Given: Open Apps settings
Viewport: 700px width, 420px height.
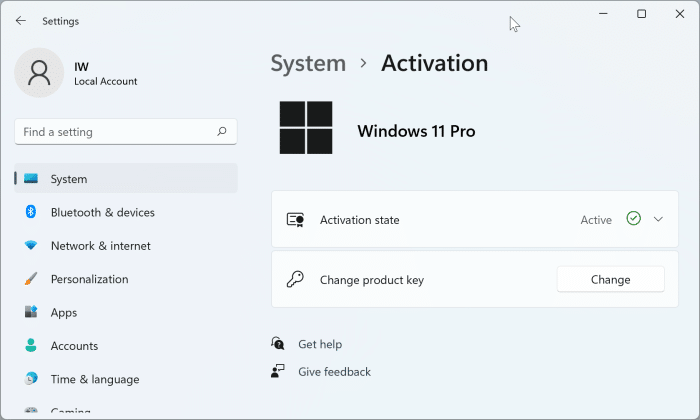Looking at the screenshot, I should click(126, 312).
